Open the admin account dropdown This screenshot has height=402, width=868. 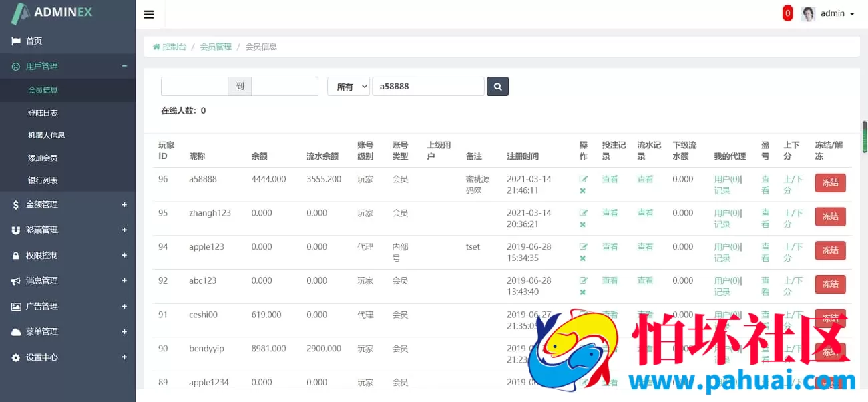[x=833, y=13]
